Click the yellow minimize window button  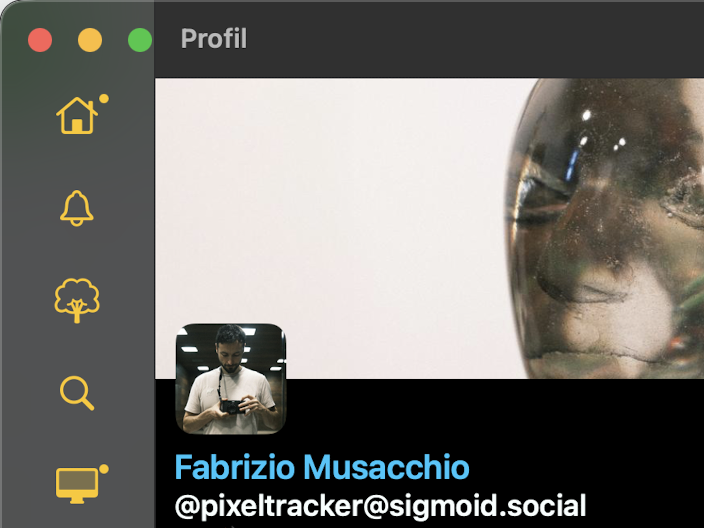tap(90, 40)
